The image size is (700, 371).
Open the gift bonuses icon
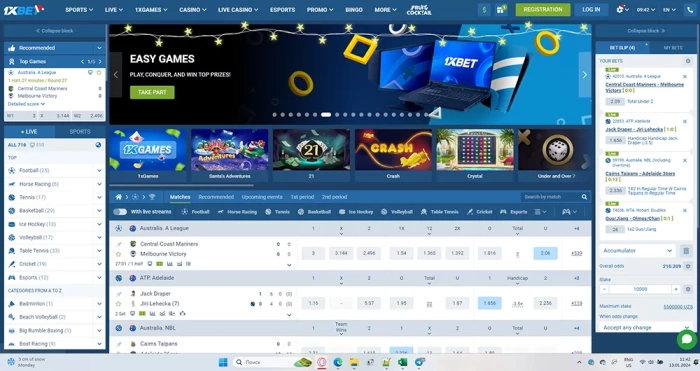[x=501, y=9]
